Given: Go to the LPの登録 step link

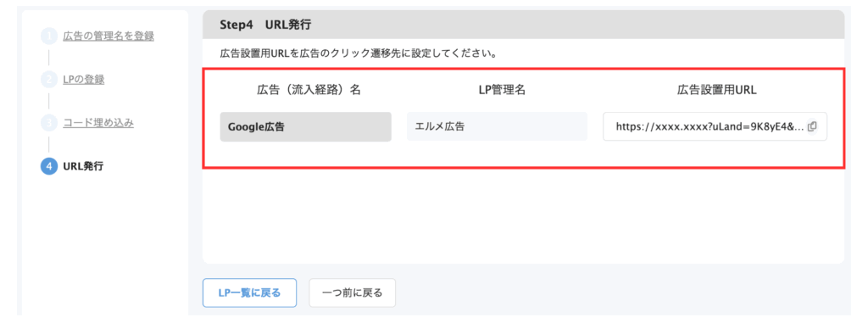Looking at the screenshot, I should point(84,80).
